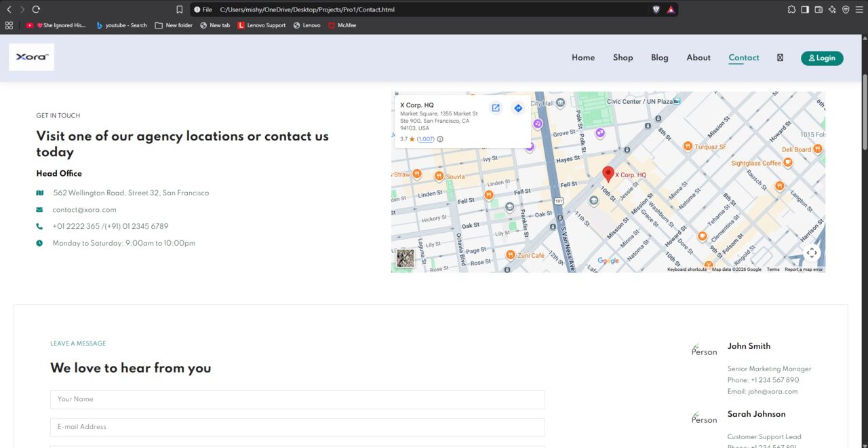
Task: Click the Sarah Johnson person image
Action: tap(704, 417)
